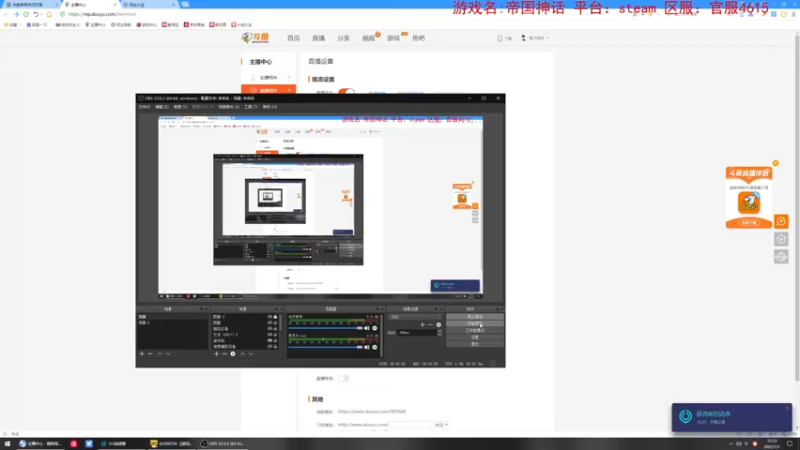Refresh the browser page

[26, 14]
